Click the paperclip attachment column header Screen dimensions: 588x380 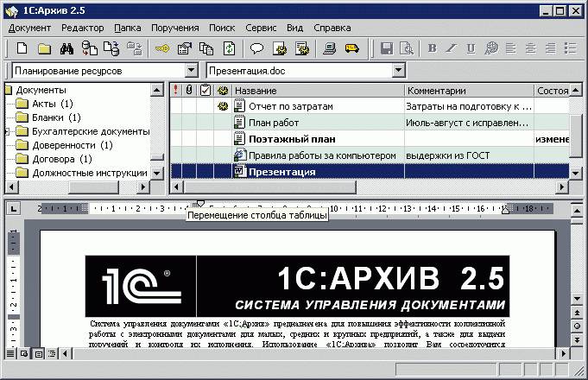[189, 91]
